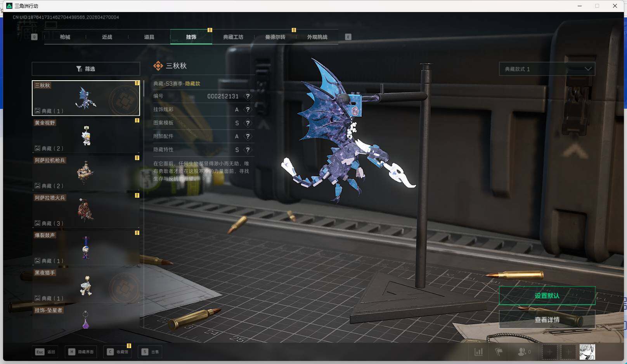627x364 pixels.
Task: Click the flag icon in bottom bar
Action: pyautogui.click(x=499, y=352)
